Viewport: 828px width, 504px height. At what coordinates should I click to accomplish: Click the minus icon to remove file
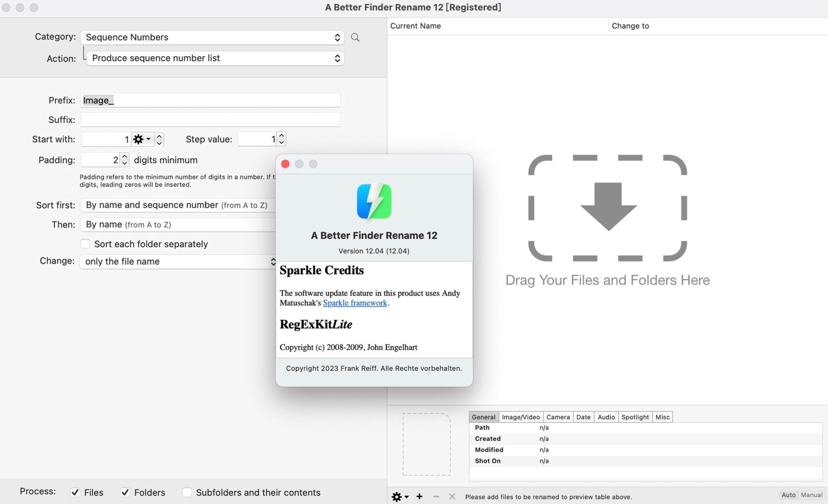tap(436, 496)
